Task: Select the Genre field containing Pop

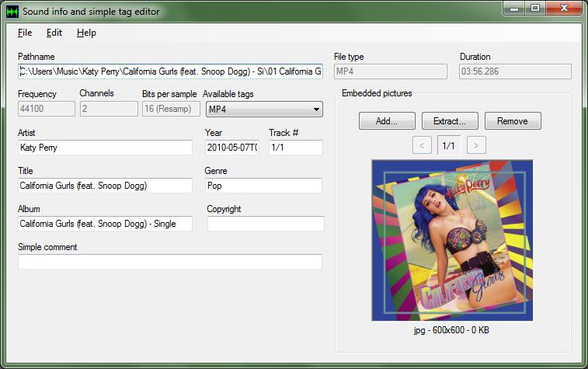Action: 263,186
